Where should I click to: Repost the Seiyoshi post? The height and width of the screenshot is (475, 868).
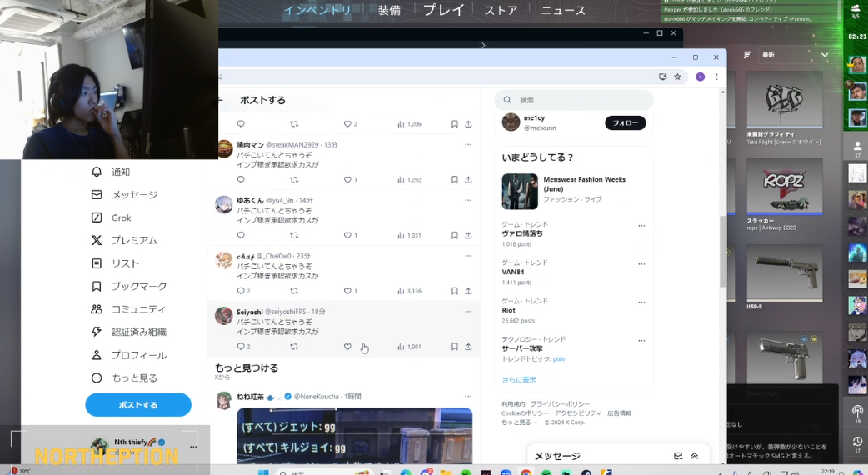tap(294, 347)
